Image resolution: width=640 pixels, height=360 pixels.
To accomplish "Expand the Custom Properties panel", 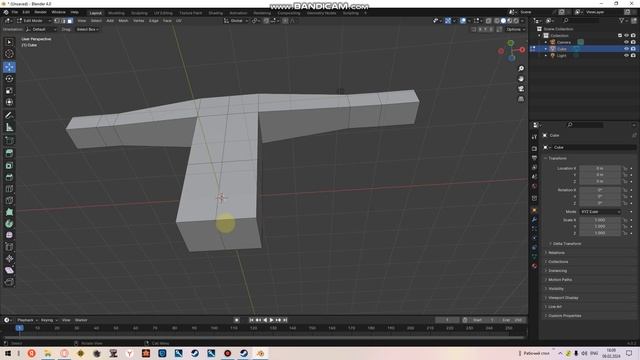I will (563, 316).
